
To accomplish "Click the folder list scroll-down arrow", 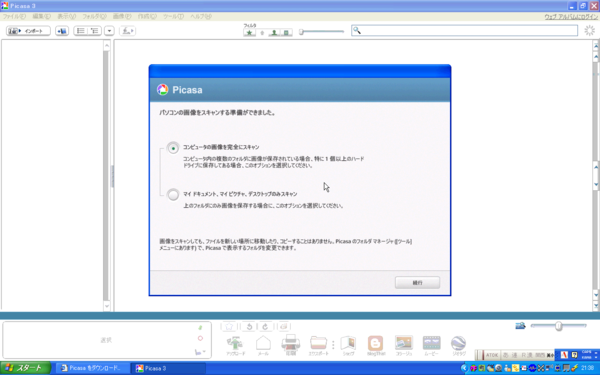I will click(106, 306).
